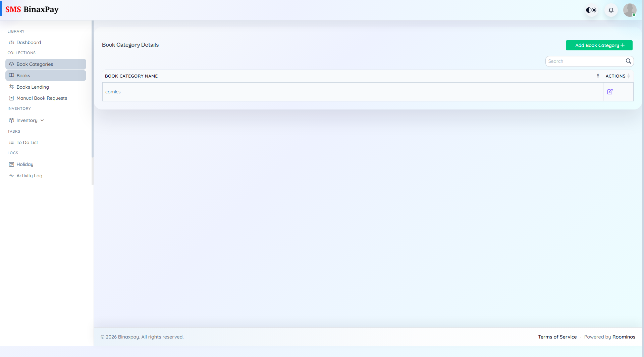Sort the Actions column

point(629,76)
